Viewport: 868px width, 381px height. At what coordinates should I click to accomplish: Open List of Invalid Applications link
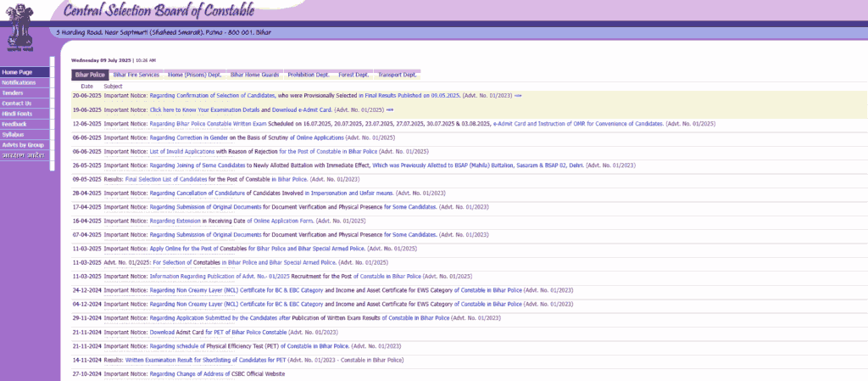182,151
